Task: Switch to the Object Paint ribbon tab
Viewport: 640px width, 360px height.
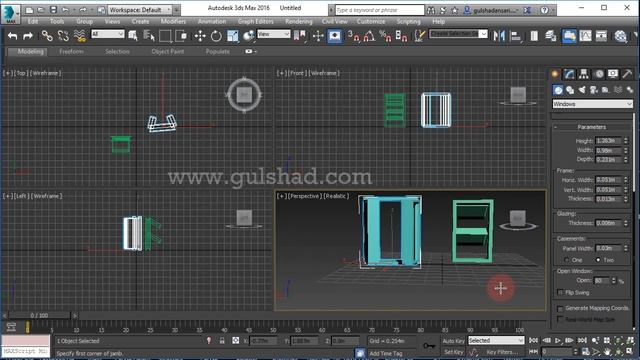Action: tap(167, 51)
